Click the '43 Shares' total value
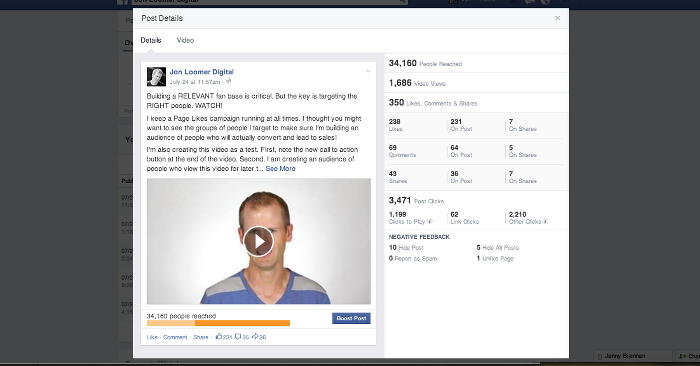Image resolution: width=700 pixels, height=366 pixels. point(398,177)
